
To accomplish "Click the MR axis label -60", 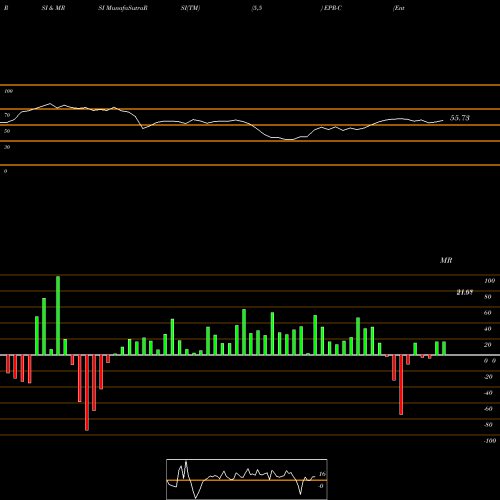I will pyautogui.click(x=488, y=409).
